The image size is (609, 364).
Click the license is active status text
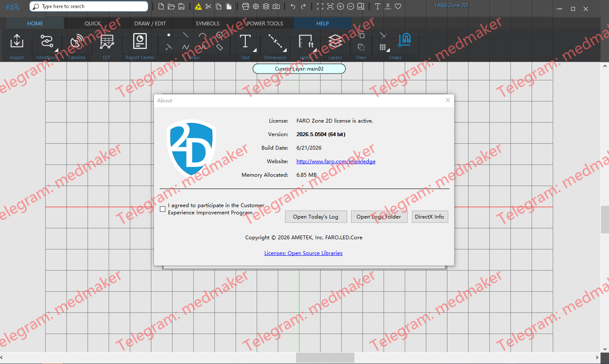pyautogui.click(x=335, y=121)
